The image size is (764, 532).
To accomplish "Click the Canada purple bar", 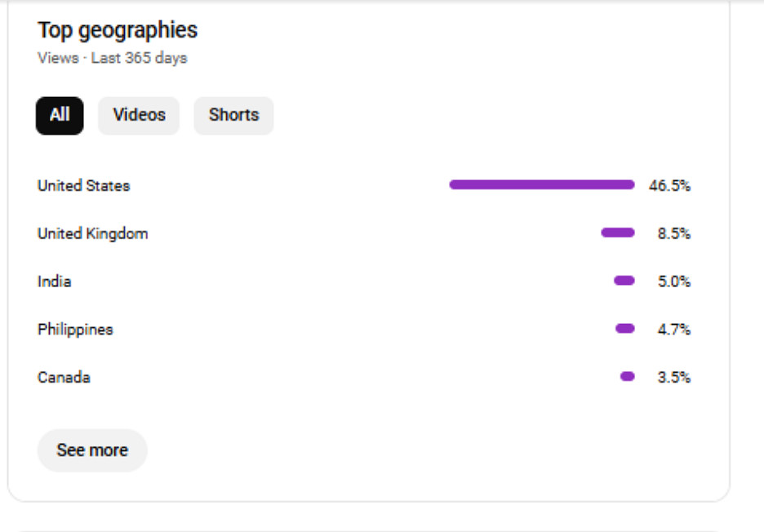I will [x=628, y=377].
